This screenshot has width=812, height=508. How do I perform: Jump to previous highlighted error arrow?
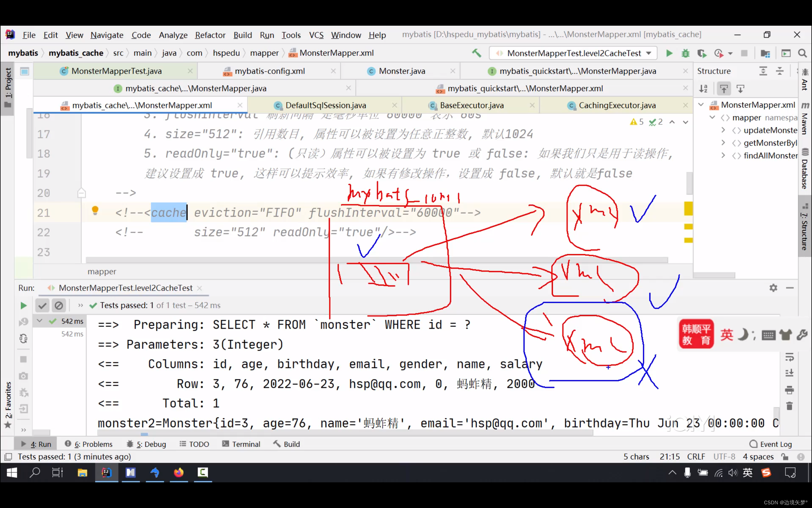tap(672, 122)
